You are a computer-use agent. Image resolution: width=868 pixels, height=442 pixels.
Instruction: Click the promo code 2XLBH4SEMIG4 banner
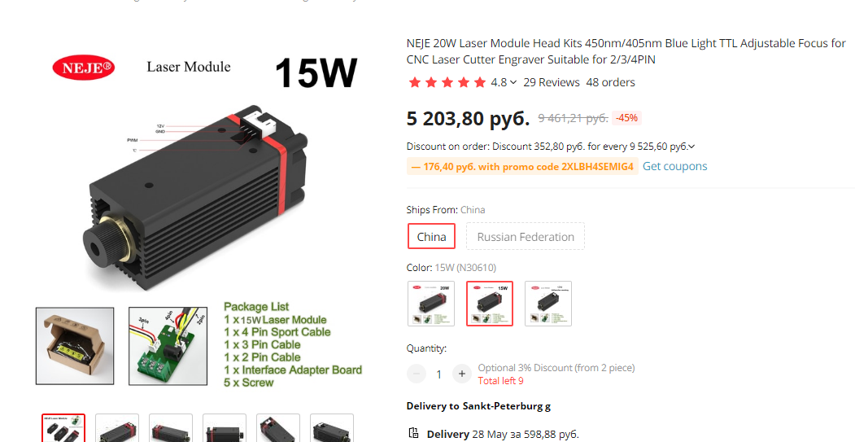pyautogui.click(x=522, y=167)
